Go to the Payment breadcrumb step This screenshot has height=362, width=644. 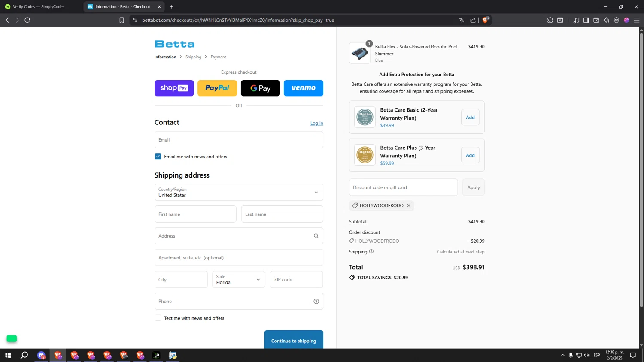pos(218,57)
